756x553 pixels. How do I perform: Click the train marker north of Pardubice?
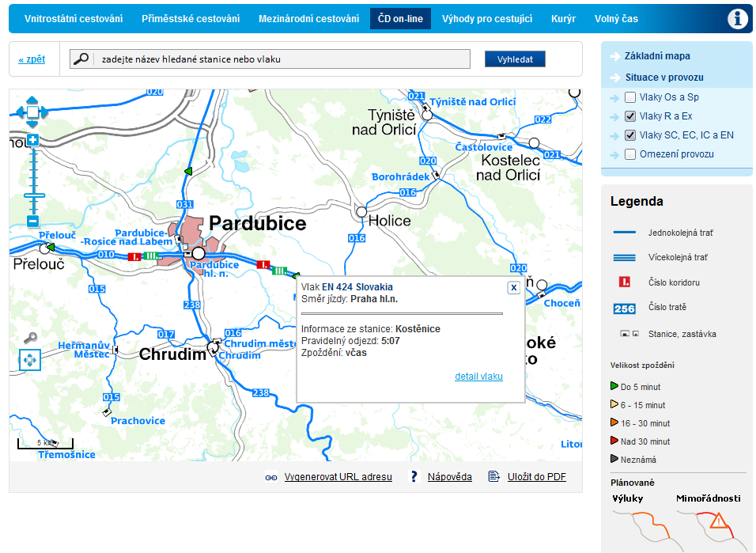click(187, 171)
